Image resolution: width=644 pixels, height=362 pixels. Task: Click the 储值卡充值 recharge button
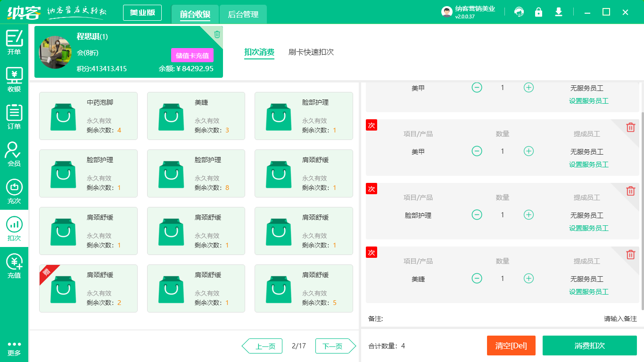coord(192,55)
